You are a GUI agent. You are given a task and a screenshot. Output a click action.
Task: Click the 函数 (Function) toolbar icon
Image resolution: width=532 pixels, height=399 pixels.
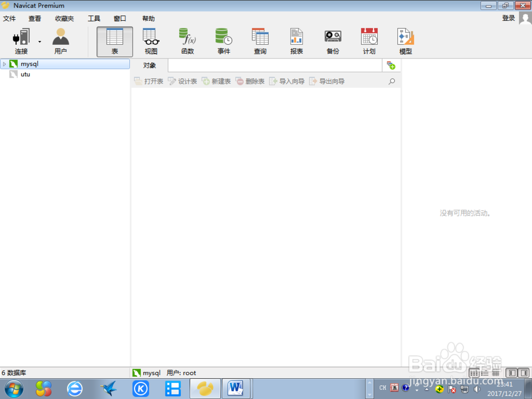(187, 41)
